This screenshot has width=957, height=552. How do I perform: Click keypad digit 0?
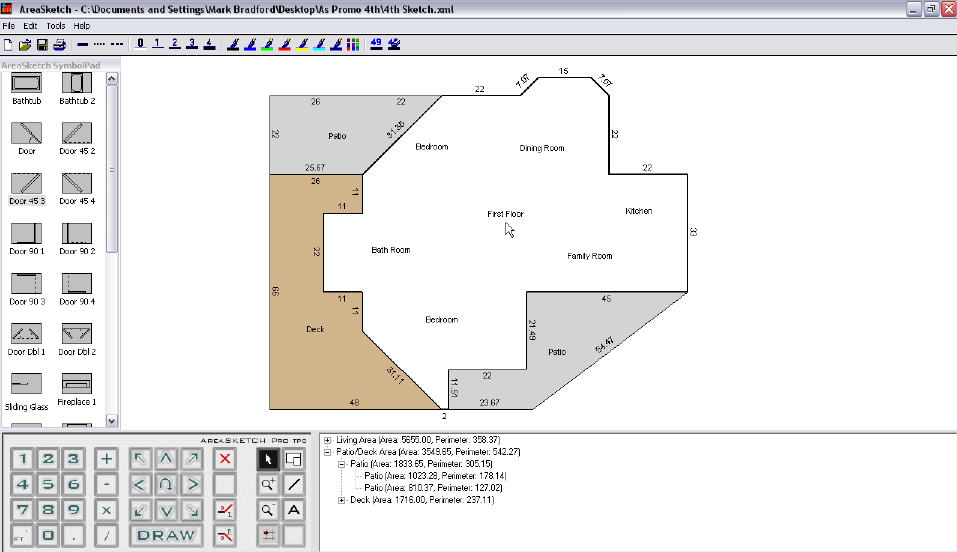(48, 536)
